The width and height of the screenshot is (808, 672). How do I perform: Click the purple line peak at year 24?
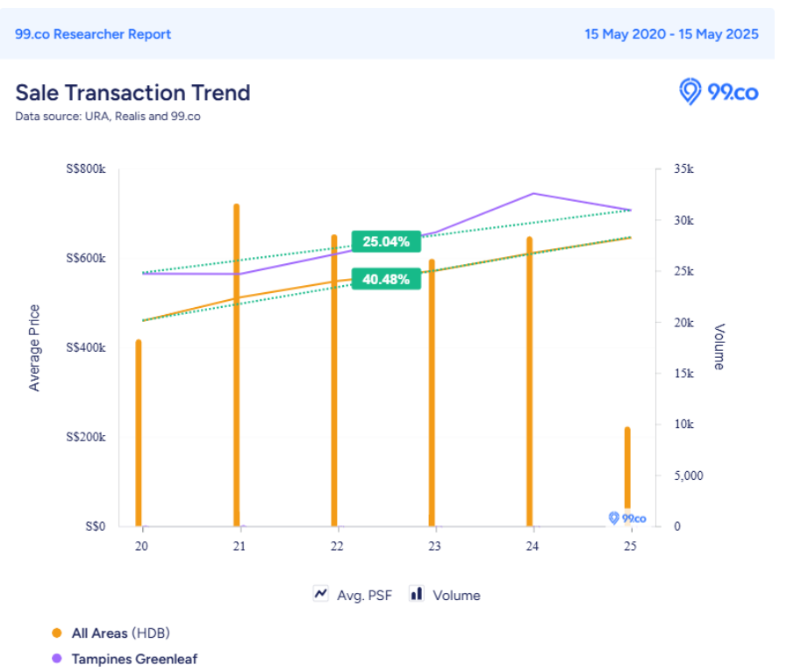533,194
